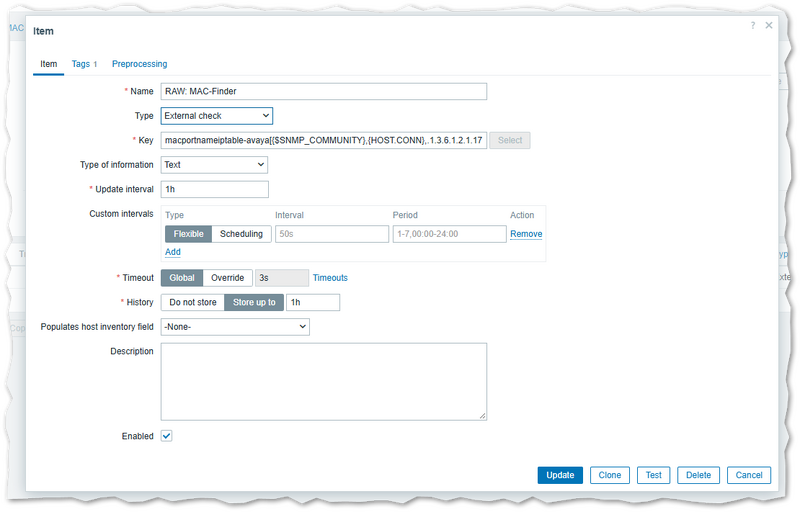This screenshot has width=800, height=512.
Task: Open Populates host inventory field dropdown
Action: pos(235,327)
